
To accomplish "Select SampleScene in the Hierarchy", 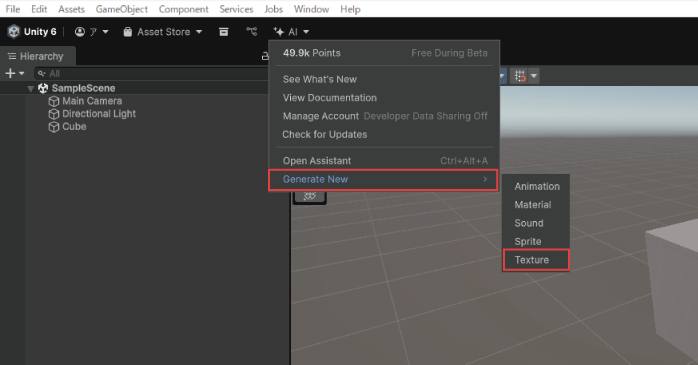I will 83,88.
